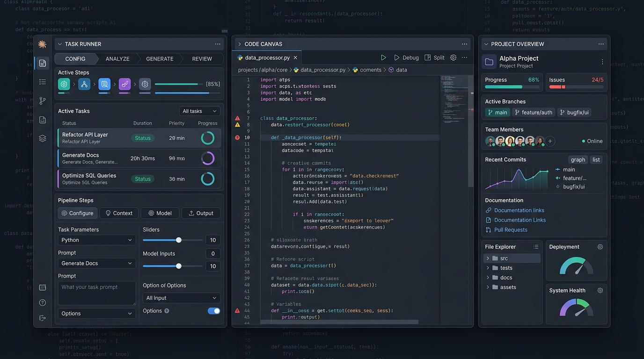This screenshot has width=644, height=359.
Task: Collapse the Task Runner panel chevron
Action: (x=59, y=44)
